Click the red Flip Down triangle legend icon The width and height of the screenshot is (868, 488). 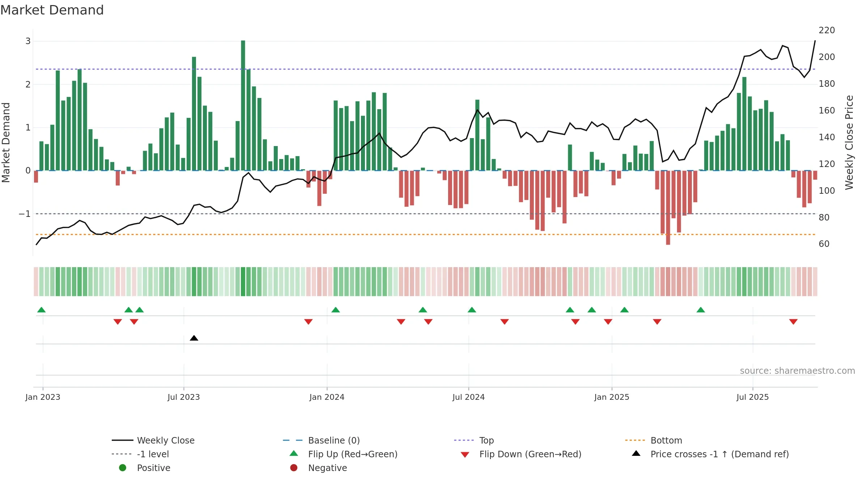(x=465, y=455)
